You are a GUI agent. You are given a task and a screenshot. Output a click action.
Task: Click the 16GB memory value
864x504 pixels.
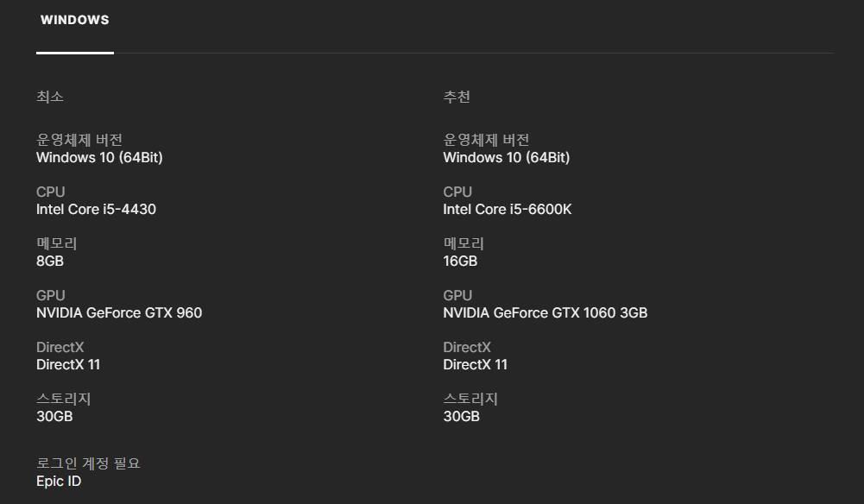pyautogui.click(x=460, y=261)
